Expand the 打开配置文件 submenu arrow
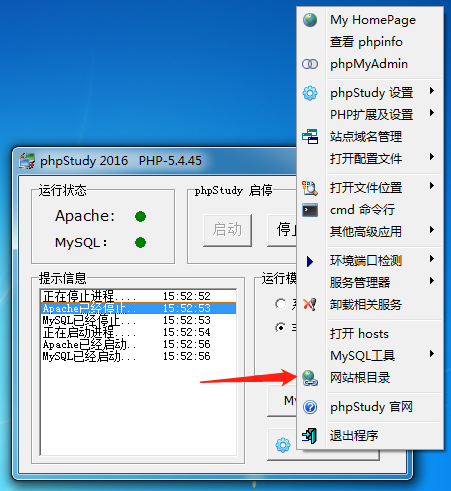 [432, 157]
